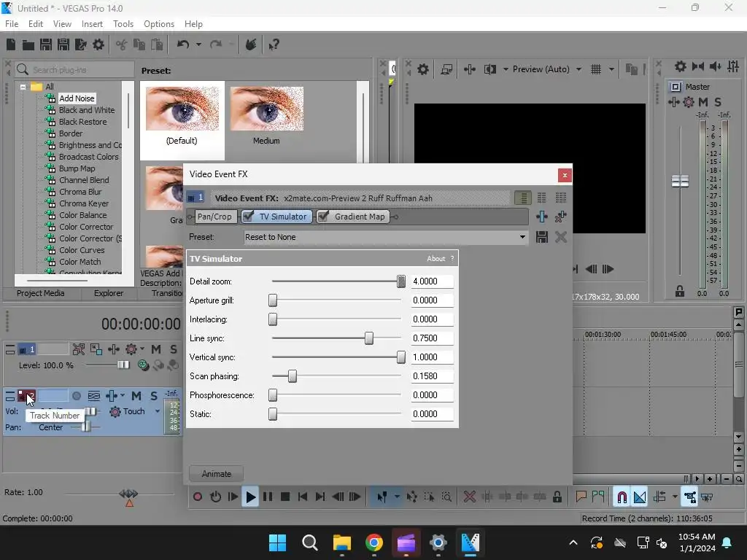Collapse the All plug-ins folder
This screenshot has height=560, width=747.
click(x=23, y=87)
